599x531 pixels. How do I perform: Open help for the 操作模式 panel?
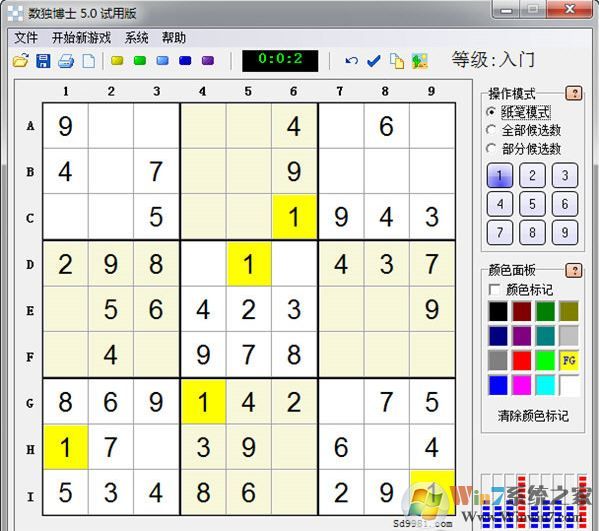click(x=574, y=93)
